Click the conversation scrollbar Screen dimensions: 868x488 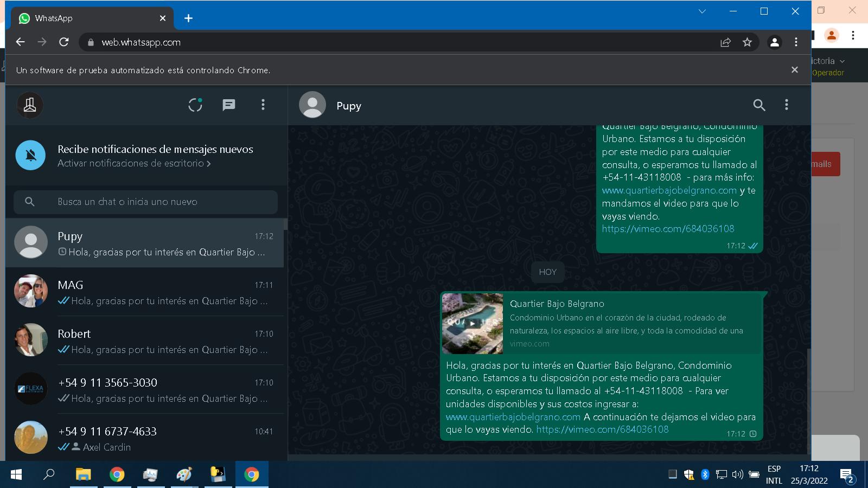[808, 401]
